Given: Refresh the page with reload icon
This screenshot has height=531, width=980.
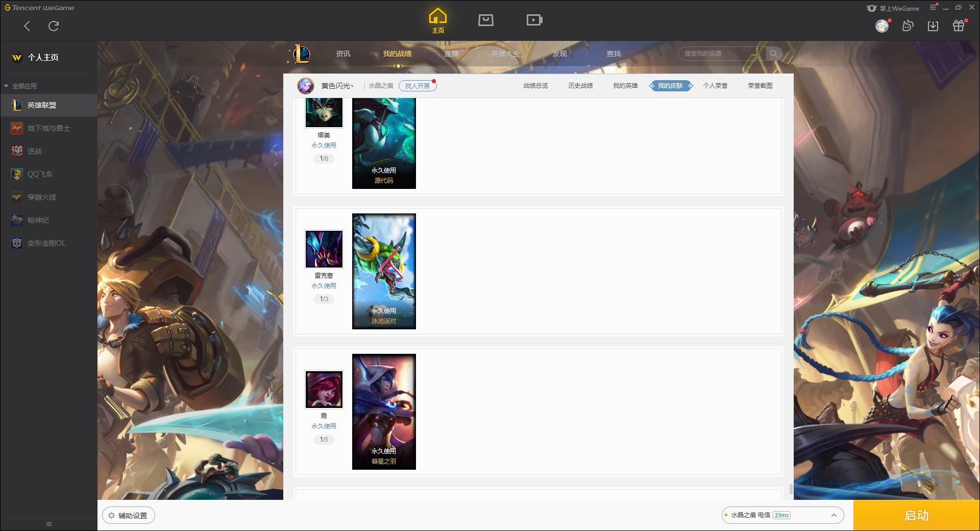Looking at the screenshot, I should coord(54,26).
